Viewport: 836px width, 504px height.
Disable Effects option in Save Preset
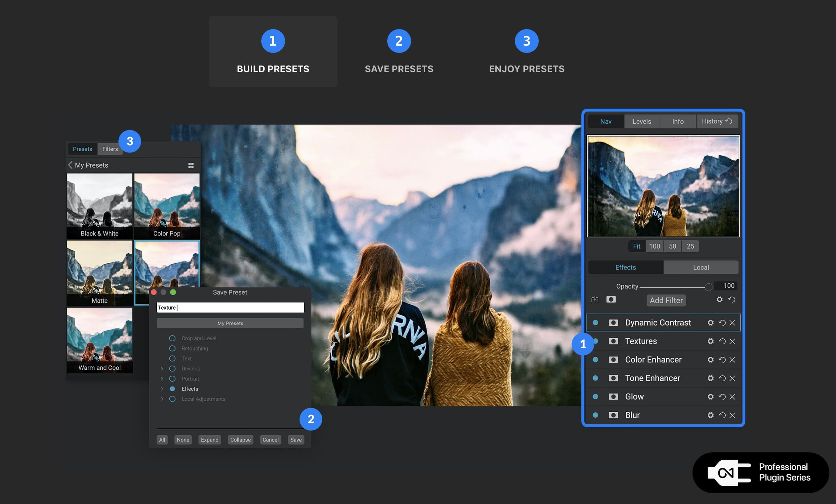[172, 389]
